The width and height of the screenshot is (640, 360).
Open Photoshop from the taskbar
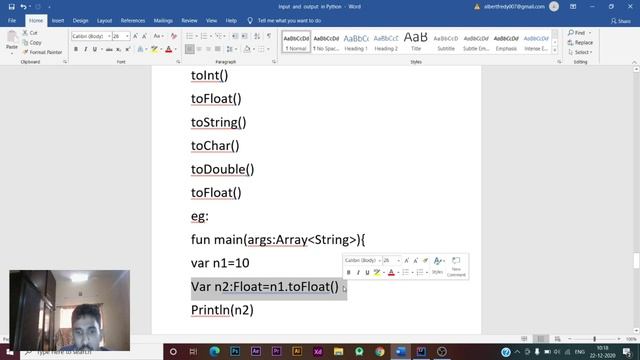tap(235, 351)
